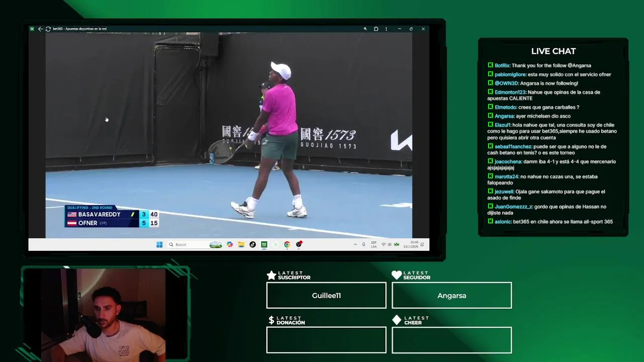The height and width of the screenshot is (362, 644).
Task: Open the Windows Start menu
Action: 159,244
